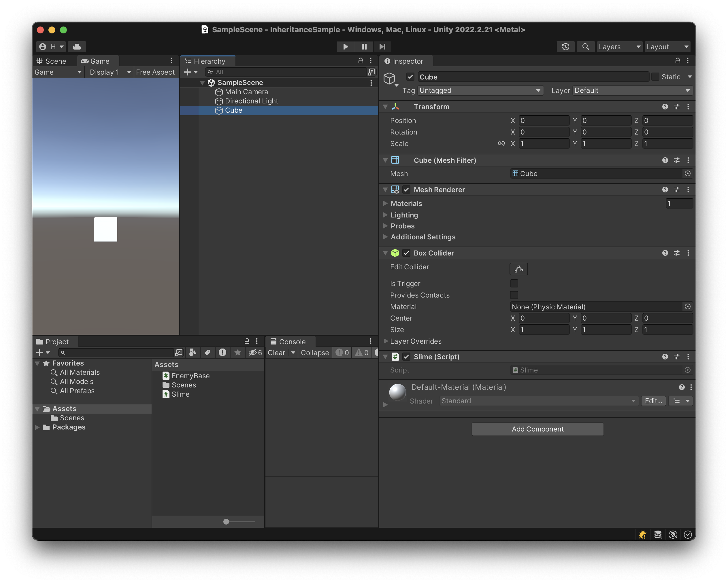Screen dimensions: 728x583
Task: Click the Undo History icon in the toolbar
Action: 566,47
